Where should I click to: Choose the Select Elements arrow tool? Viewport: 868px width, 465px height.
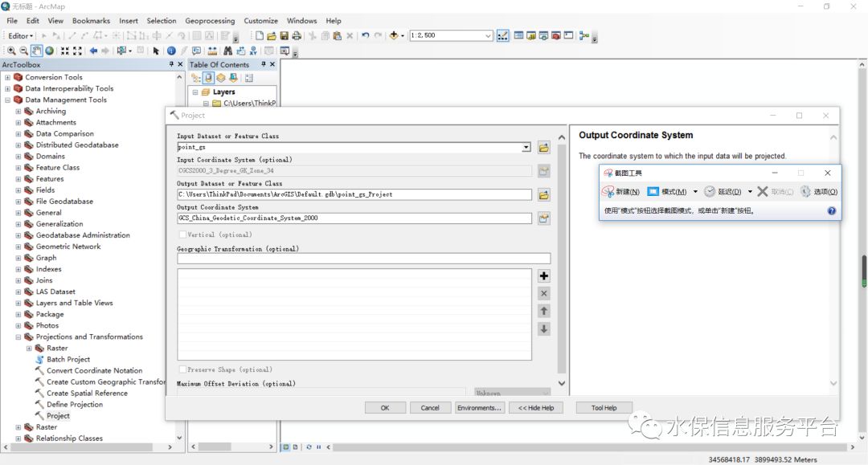point(156,51)
